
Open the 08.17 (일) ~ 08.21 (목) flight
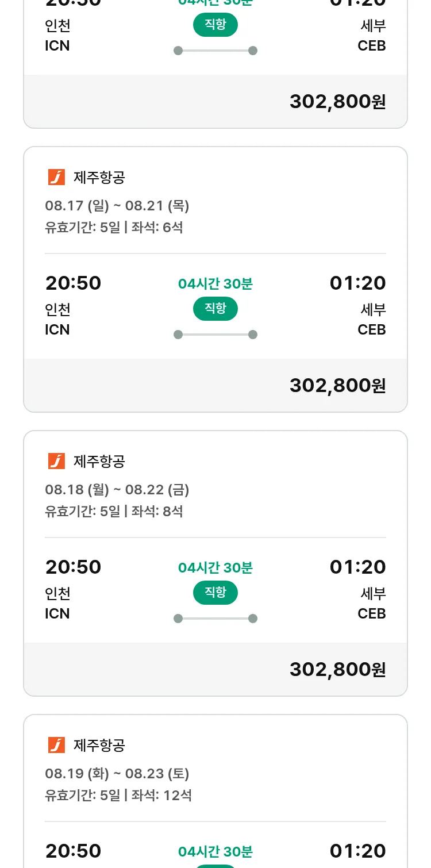[x=117, y=206]
